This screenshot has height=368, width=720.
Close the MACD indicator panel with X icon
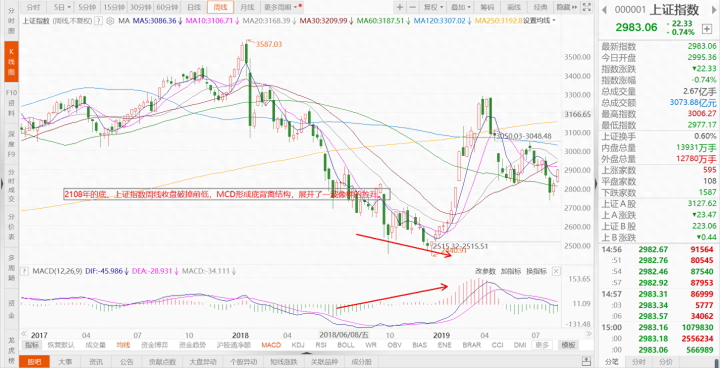click(x=556, y=272)
